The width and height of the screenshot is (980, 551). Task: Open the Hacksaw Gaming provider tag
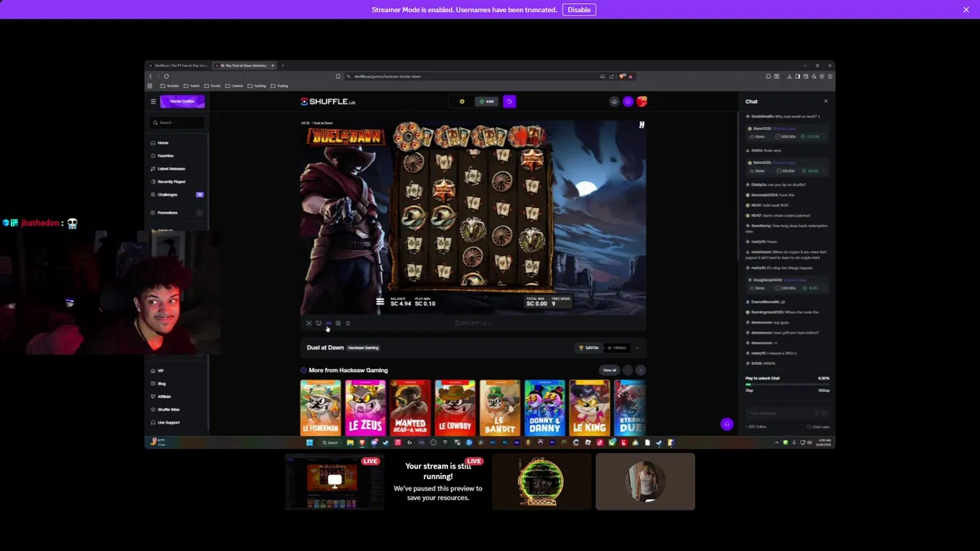point(364,347)
